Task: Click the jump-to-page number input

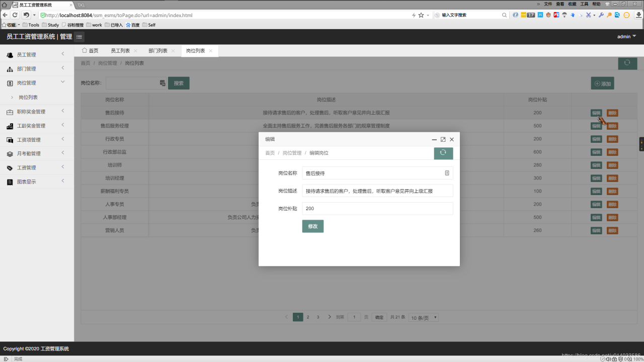Action: tap(354, 317)
